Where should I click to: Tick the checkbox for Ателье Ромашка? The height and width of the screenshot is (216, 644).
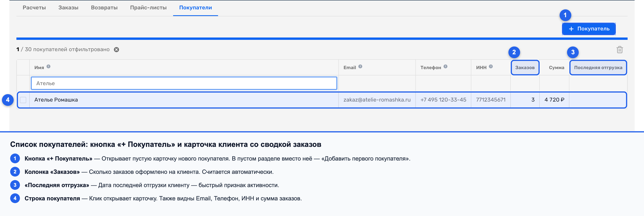[23, 100]
